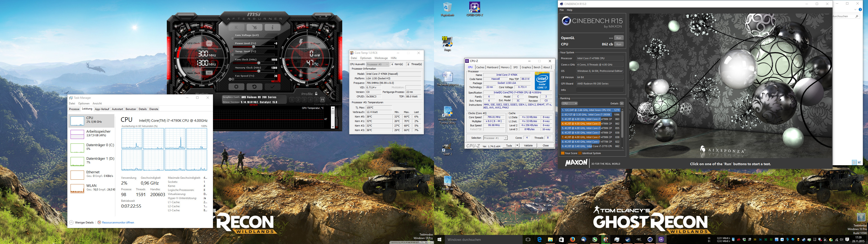Open Task Manager Ansicht menu
This screenshot has height=244, width=868.
[97, 103]
